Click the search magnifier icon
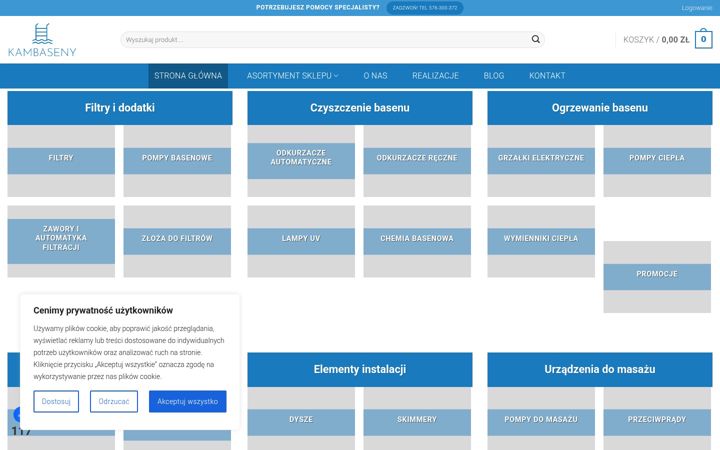Viewport: 720px width, 450px height. click(535, 39)
